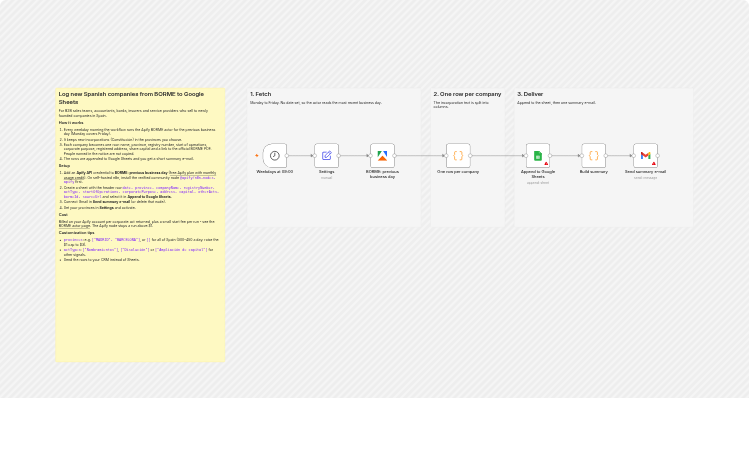Click the warning triangle on the Google Sheets node

click(546, 164)
